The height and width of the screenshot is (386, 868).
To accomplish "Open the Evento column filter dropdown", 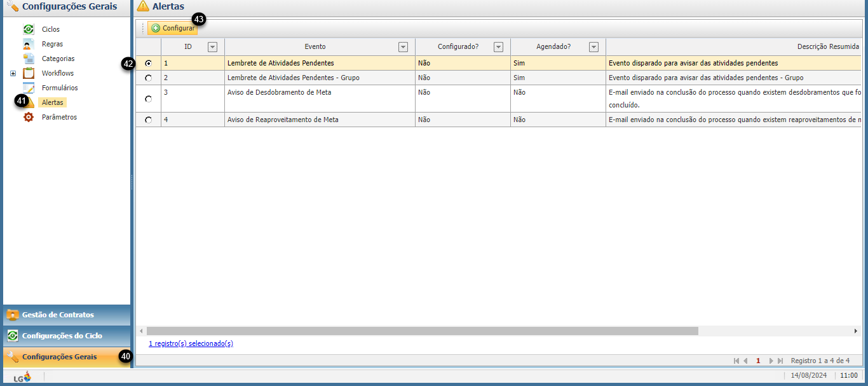I will coord(403,46).
